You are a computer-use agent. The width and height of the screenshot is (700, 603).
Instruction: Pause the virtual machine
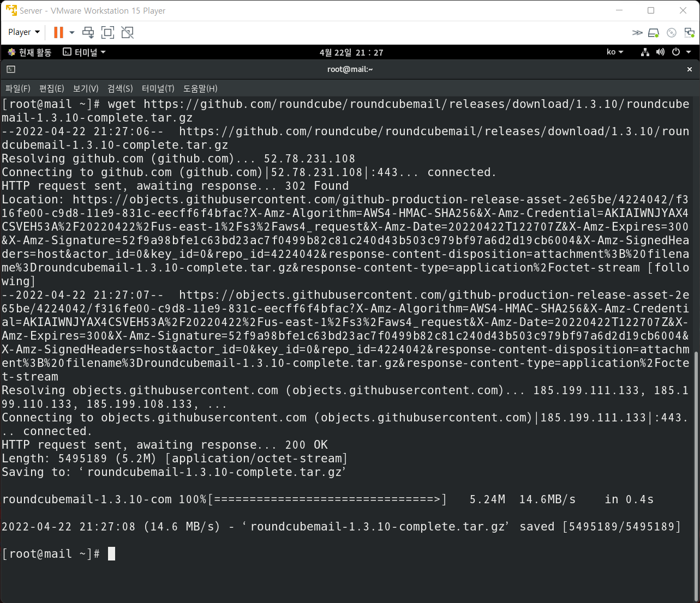58,33
